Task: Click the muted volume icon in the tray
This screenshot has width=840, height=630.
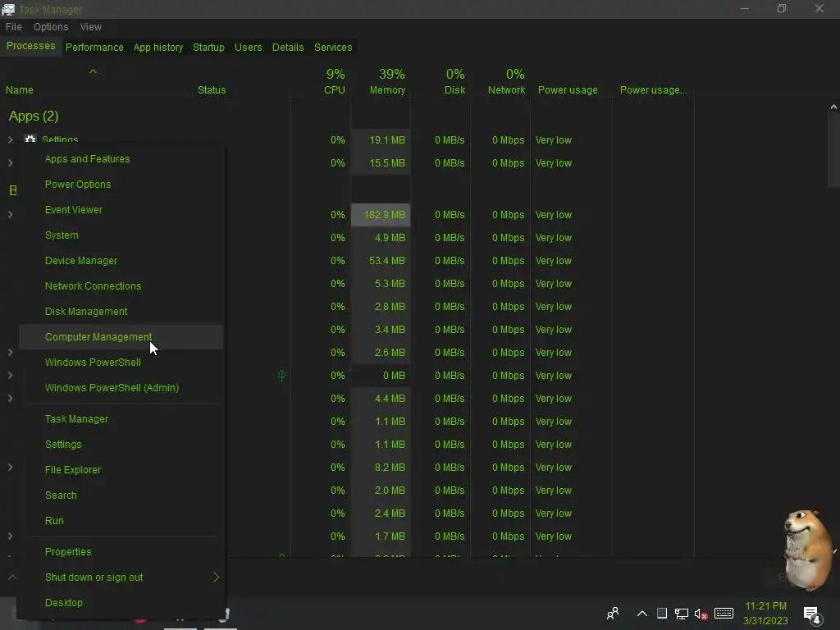Action: point(701,614)
